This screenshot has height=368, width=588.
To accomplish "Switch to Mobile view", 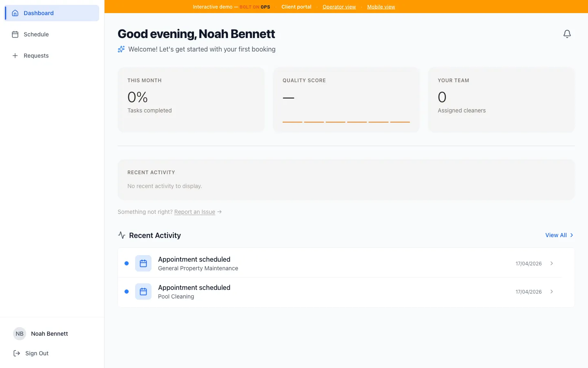I will (x=381, y=7).
